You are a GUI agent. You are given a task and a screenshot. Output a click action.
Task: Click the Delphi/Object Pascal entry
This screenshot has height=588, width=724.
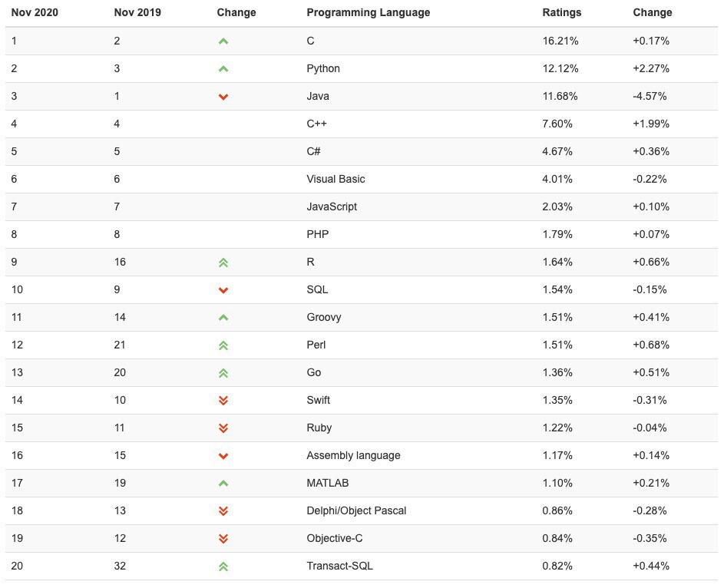(356, 510)
